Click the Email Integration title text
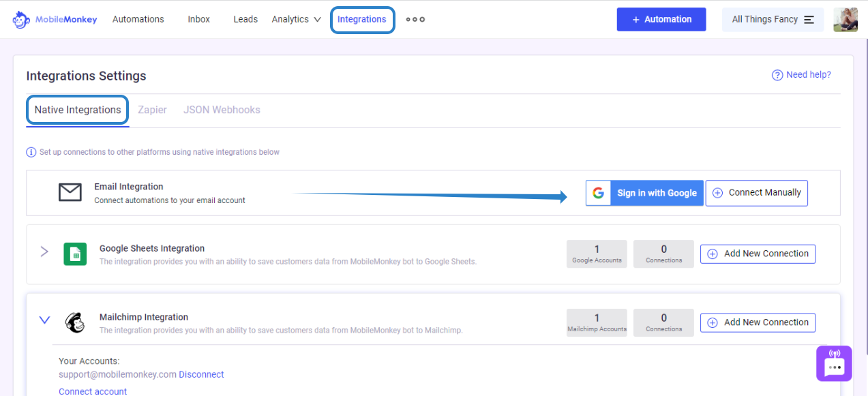This screenshot has height=396, width=868. [129, 187]
